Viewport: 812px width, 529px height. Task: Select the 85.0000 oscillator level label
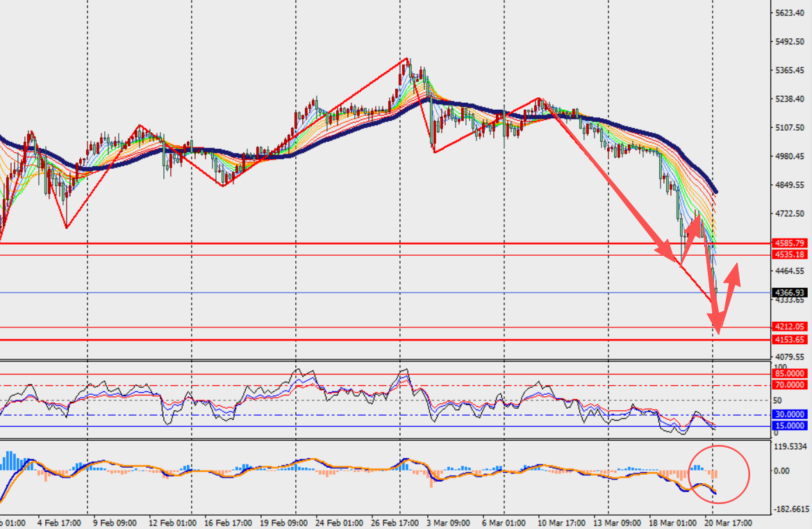791,374
